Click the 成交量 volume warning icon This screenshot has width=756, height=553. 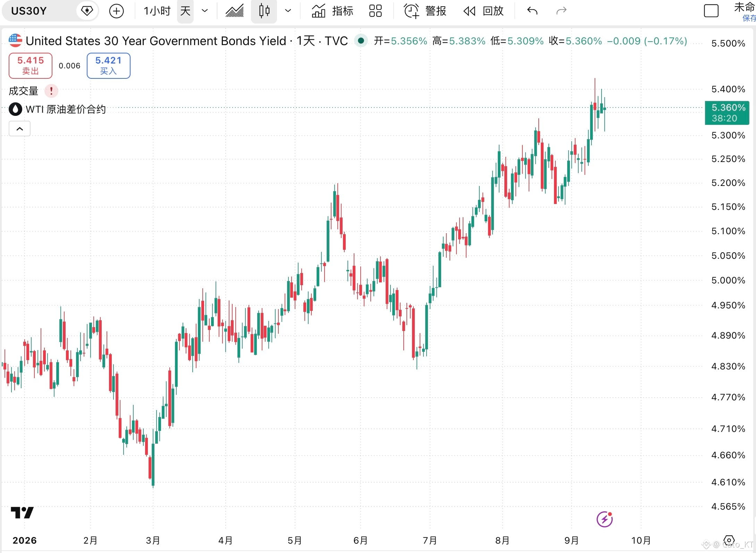(x=51, y=91)
